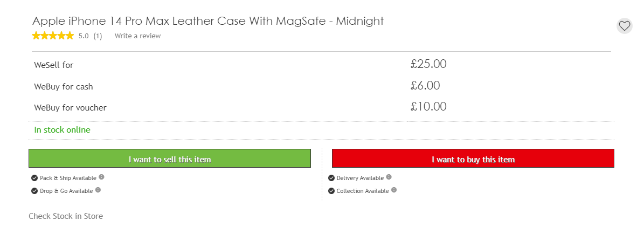Click the WeBuy for voucher price £10.00
The image size is (644, 227).
pyautogui.click(x=428, y=107)
